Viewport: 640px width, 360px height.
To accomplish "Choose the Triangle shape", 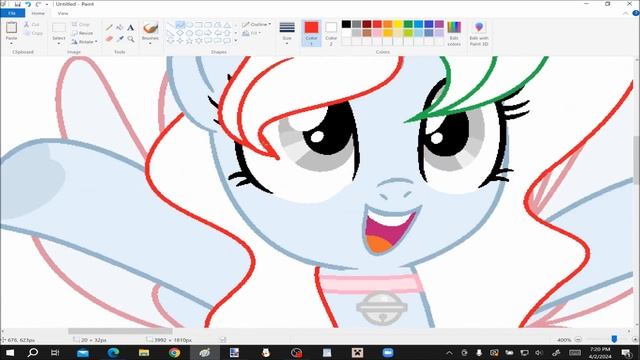I will [x=227, y=25].
